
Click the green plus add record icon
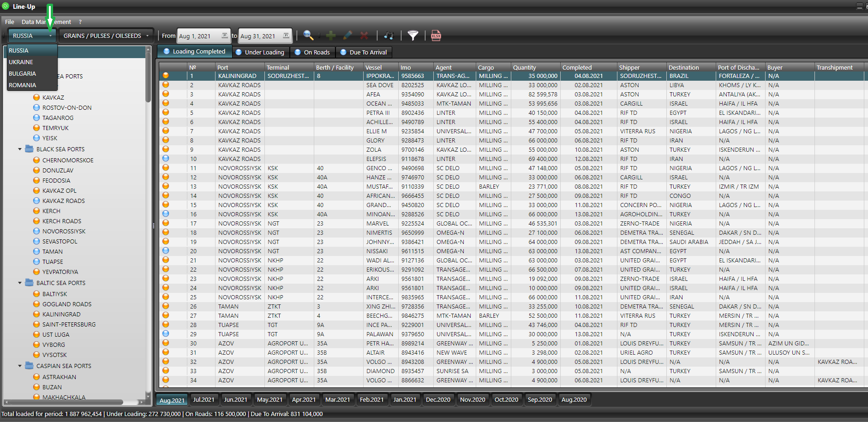(x=331, y=36)
